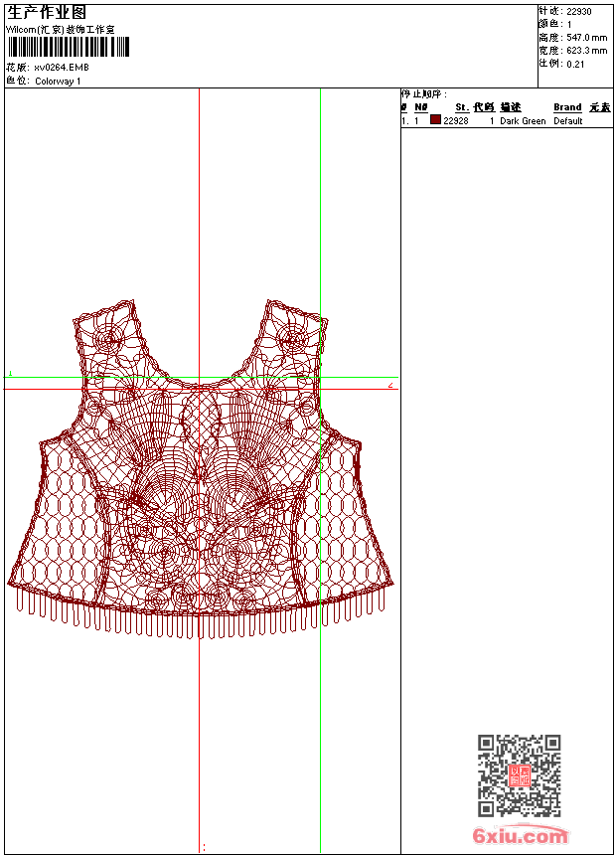Click the height value 547.0 mm
616x855 pixels.
586,38
